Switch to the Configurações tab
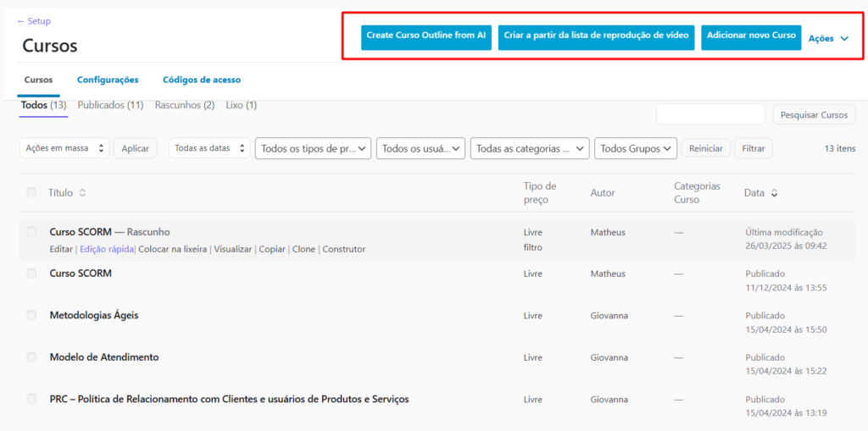The width and height of the screenshot is (868, 431). tap(108, 80)
